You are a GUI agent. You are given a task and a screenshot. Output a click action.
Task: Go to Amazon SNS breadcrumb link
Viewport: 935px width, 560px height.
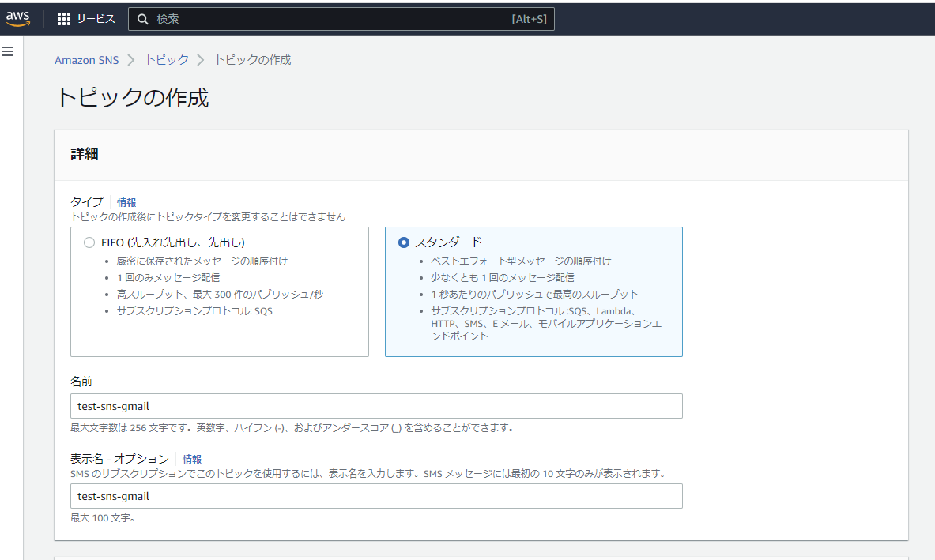[86, 60]
